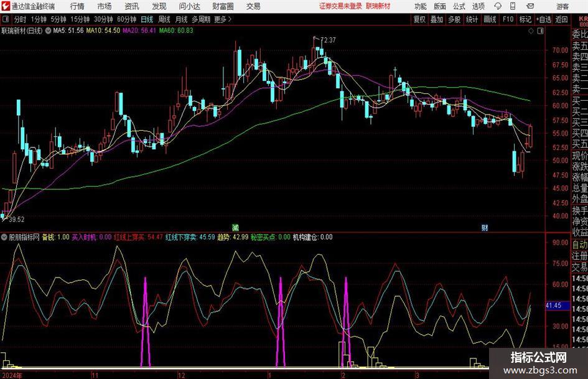This screenshot has height=379, width=588.
Task: Click the 返回 back button
Action: [561, 19]
